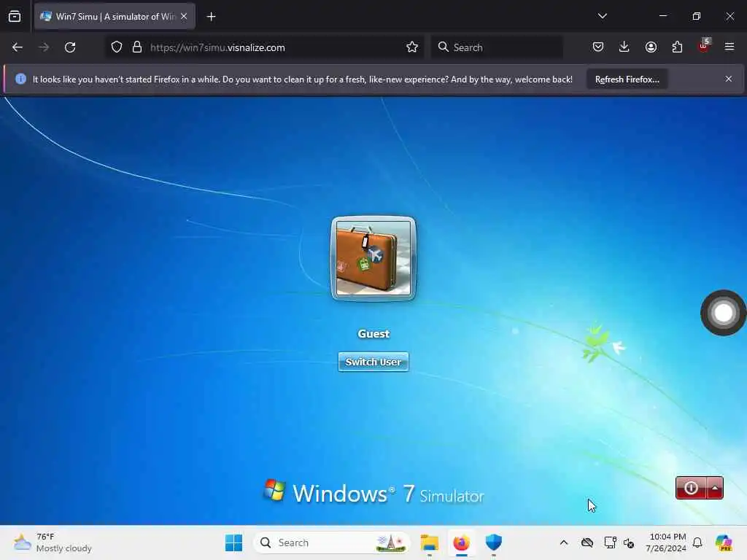Screen dimensions: 747x560
Task: Open the Downloads panel
Action: (x=624, y=47)
